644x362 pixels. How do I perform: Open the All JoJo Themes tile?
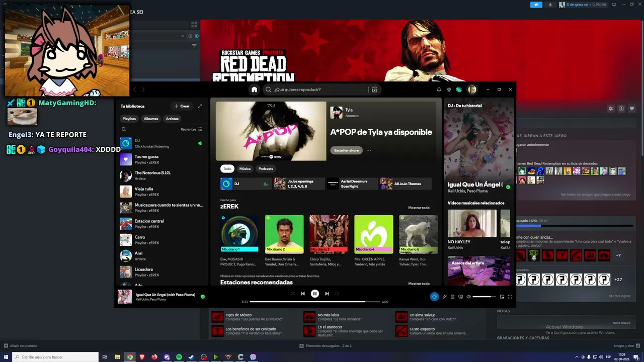pyautogui.click(x=406, y=184)
